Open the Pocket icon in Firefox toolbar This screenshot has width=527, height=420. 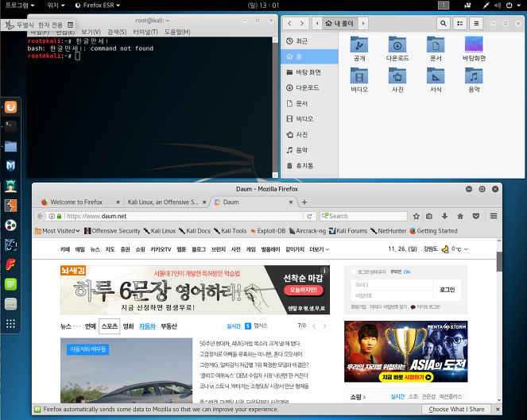(x=476, y=216)
